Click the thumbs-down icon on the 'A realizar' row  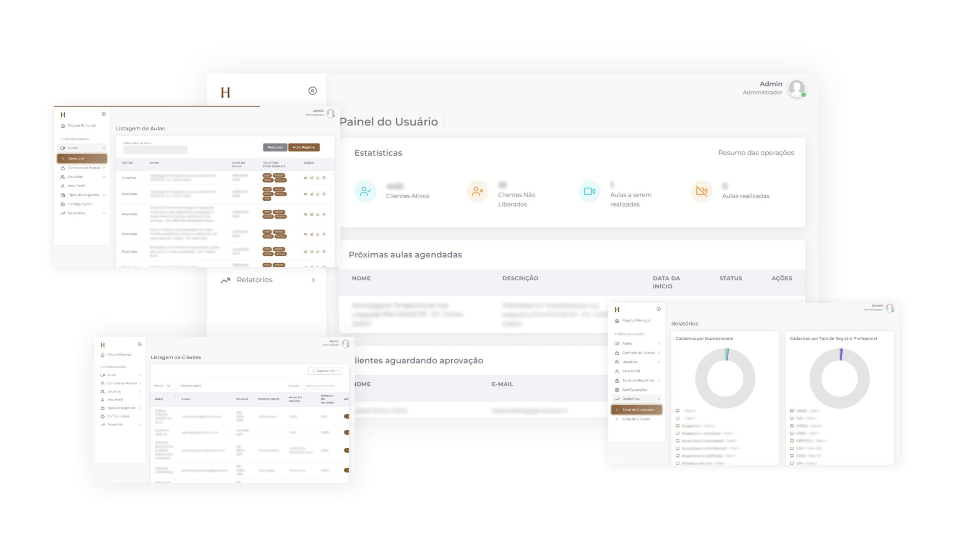(324, 178)
